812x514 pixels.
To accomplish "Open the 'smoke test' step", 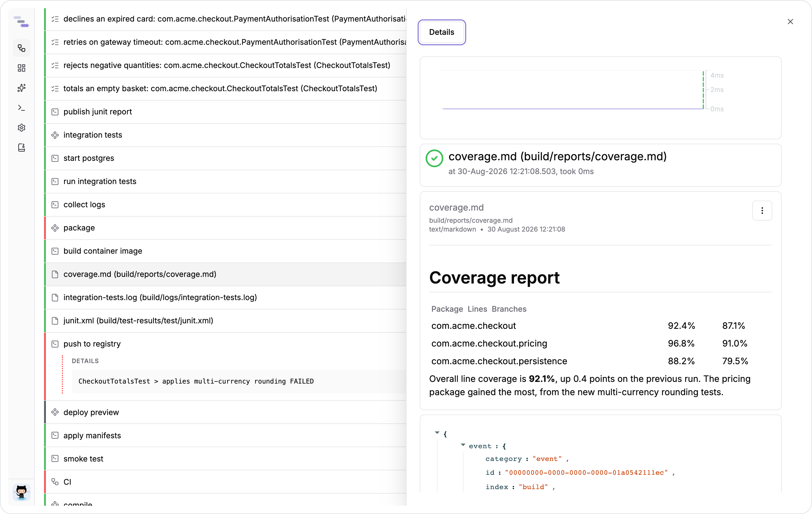I will pos(226,459).
